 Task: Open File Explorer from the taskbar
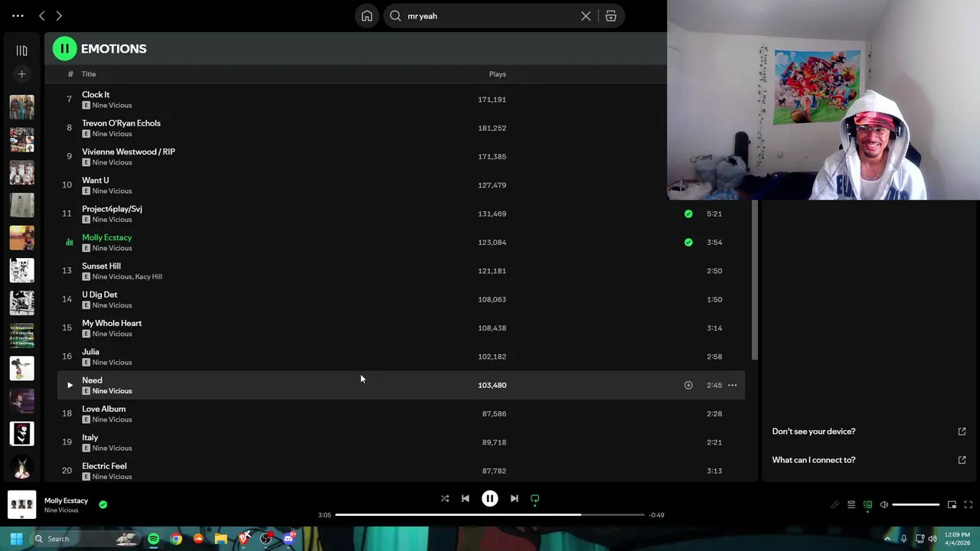pyautogui.click(x=220, y=539)
